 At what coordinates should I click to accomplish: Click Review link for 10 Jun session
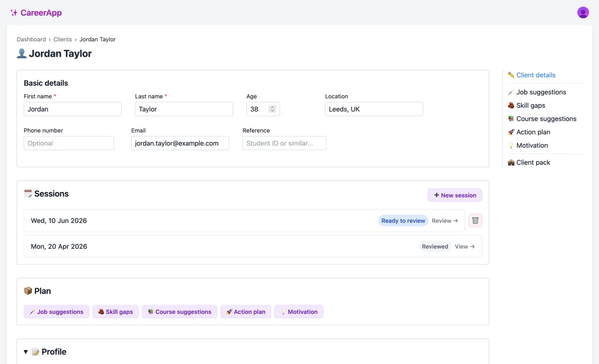tap(445, 220)
